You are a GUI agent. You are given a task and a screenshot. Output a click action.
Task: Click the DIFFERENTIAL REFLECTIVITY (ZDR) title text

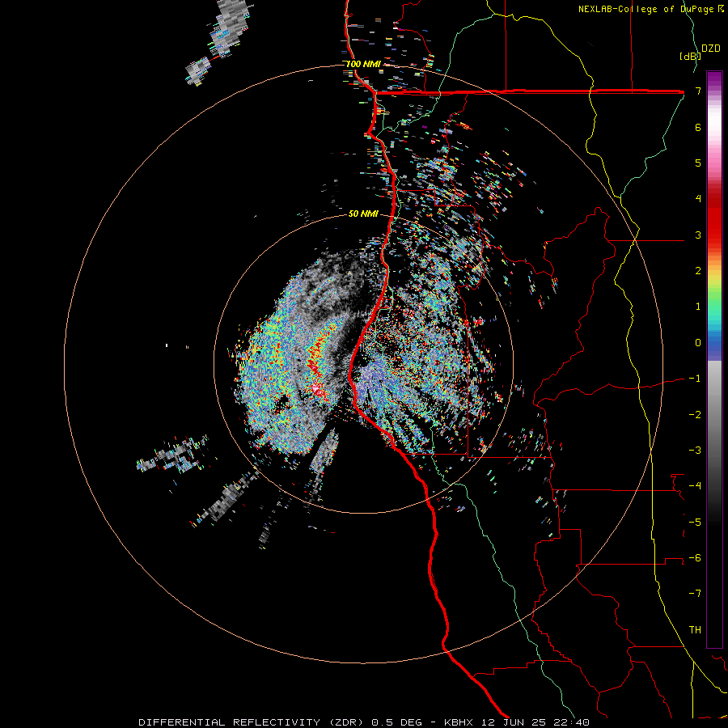(252, 722)
